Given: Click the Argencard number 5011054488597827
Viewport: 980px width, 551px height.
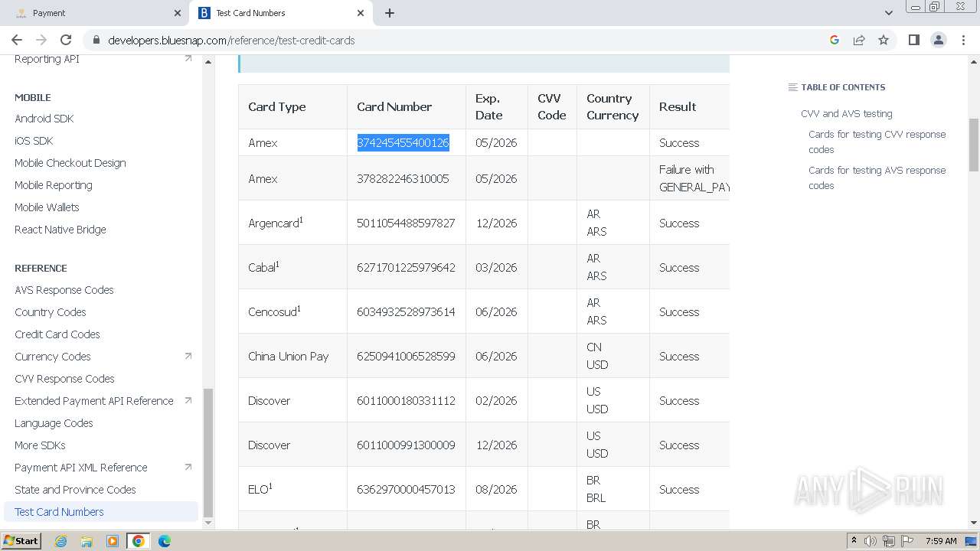Looking at the screenshot, I should pyautogui.click(x=406, y=223).
